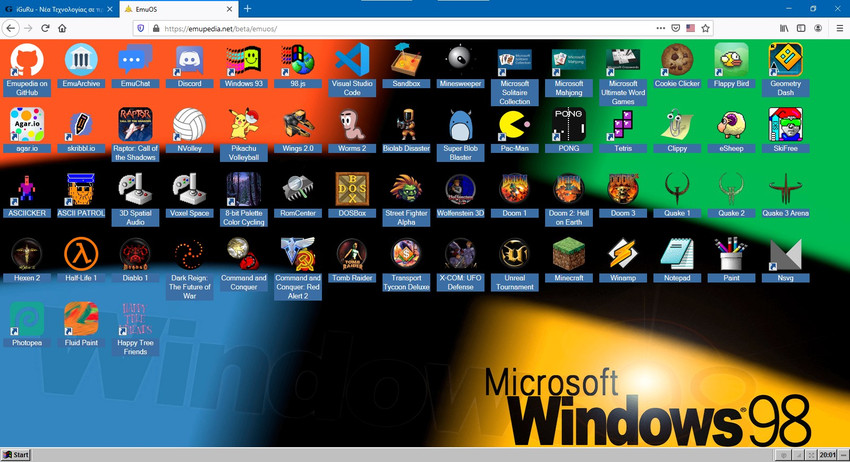Screen dimensions: 850x462
Task: Launch Visual Studio Code
Action: 352,60
